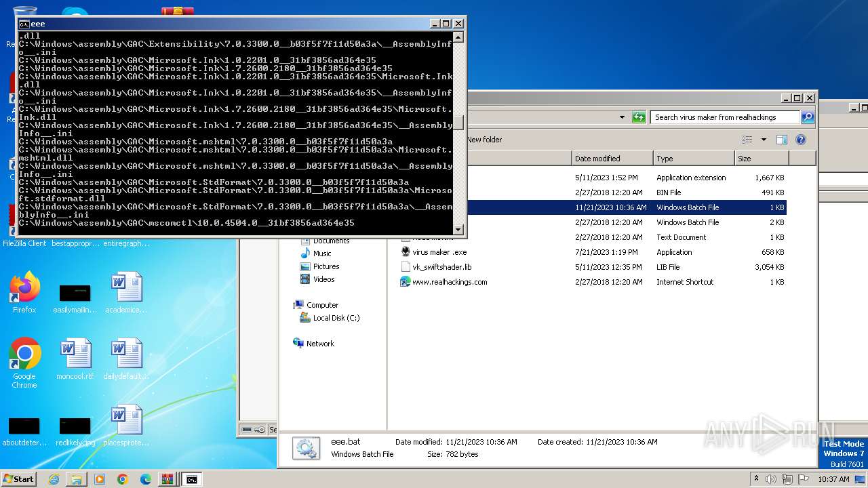This screenshot has width=868, height=488.
Task: Click the search virus maker field
Action: point(724,117)
